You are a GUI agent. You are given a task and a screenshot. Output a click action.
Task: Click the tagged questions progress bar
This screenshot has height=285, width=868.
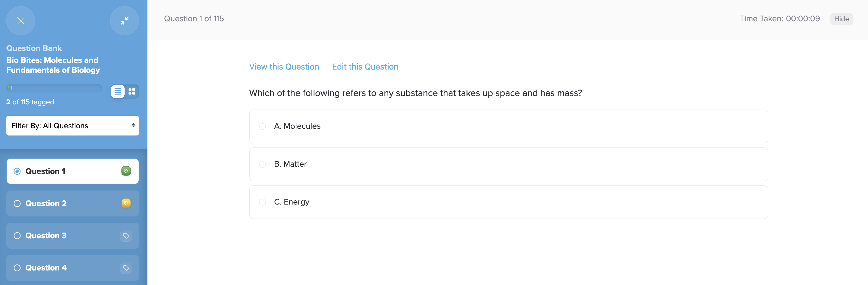[x=54, y=88]
